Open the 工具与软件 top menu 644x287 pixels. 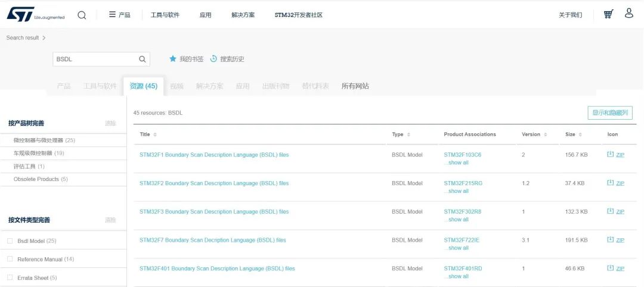coord(165,15)
